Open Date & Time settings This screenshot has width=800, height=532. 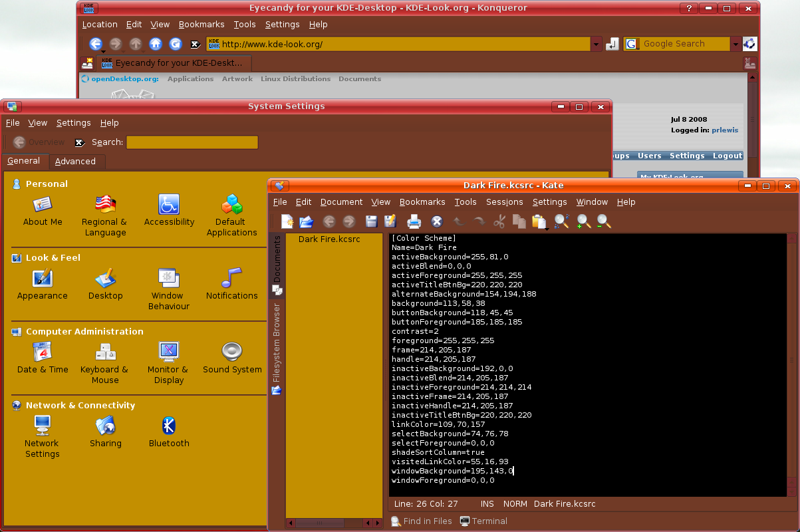pos(43,358)
